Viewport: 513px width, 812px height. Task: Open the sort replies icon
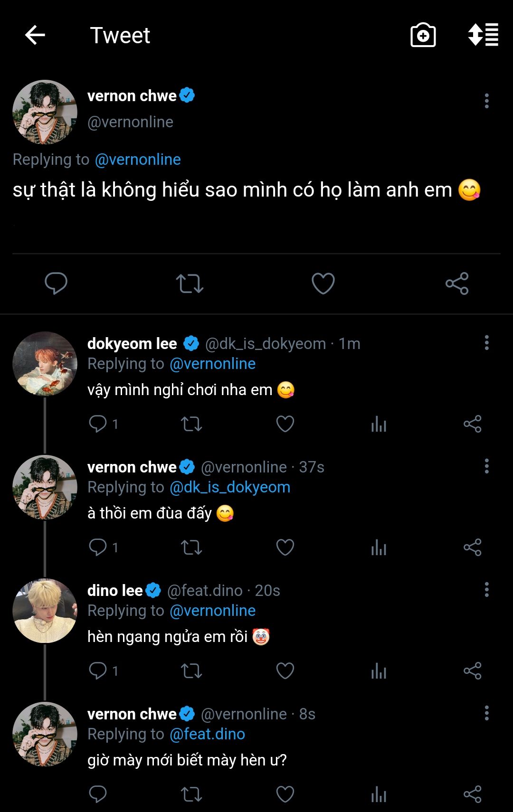483,35
